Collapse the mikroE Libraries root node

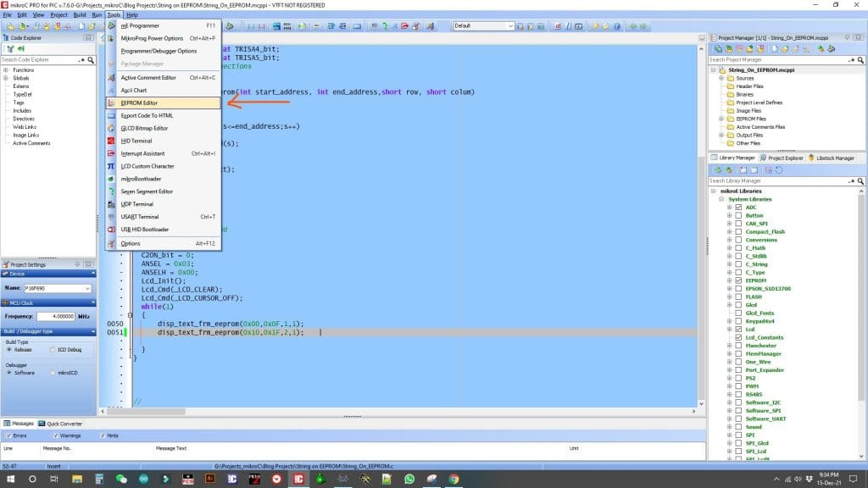(714, 191)
